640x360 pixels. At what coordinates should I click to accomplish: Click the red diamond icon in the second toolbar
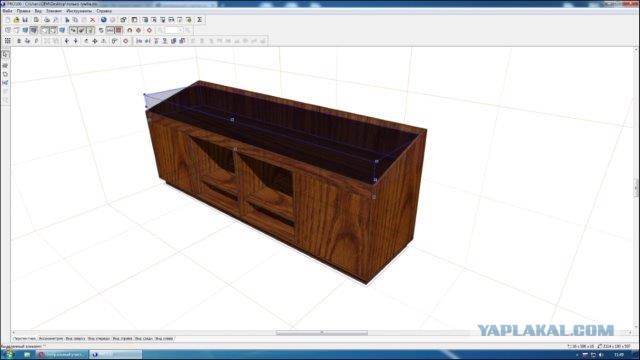point(149,30)
